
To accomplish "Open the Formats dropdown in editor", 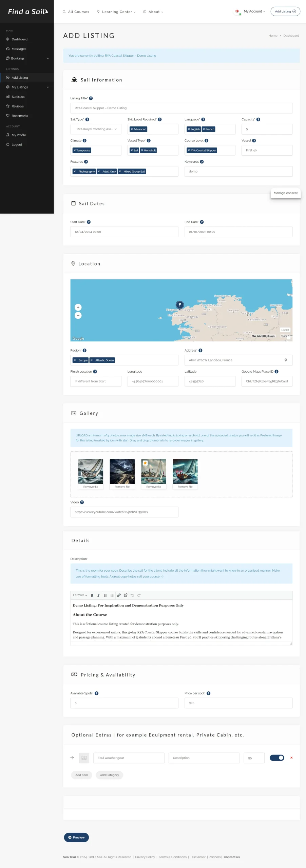I will tap(80, 595).
